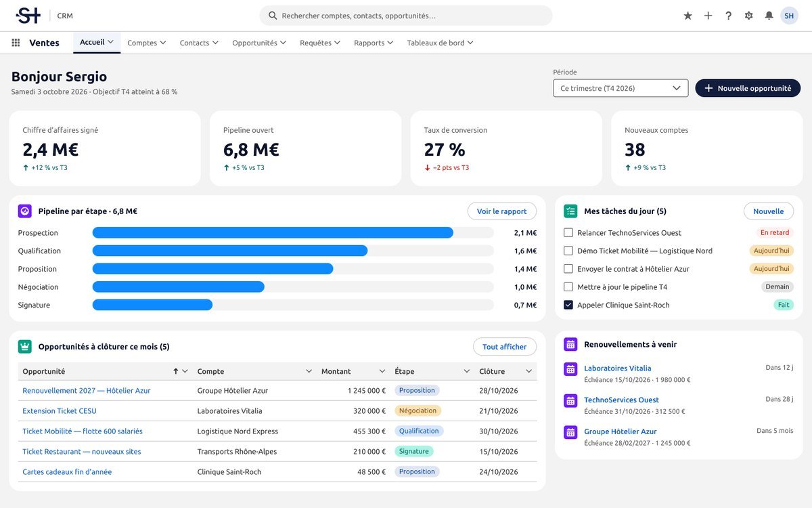Open the Tableaux de bord chevron menu
The height and width of the screenshot is (508, 812).
[x=470, y=43]
